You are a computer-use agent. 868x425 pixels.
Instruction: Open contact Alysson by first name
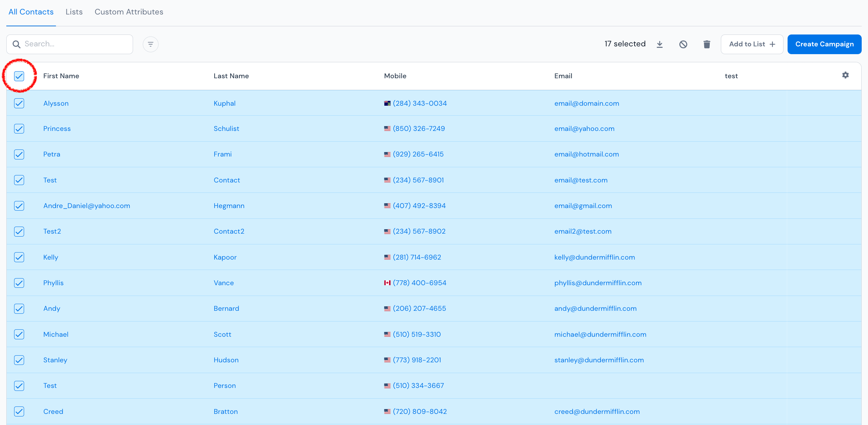tap(56, 103)
